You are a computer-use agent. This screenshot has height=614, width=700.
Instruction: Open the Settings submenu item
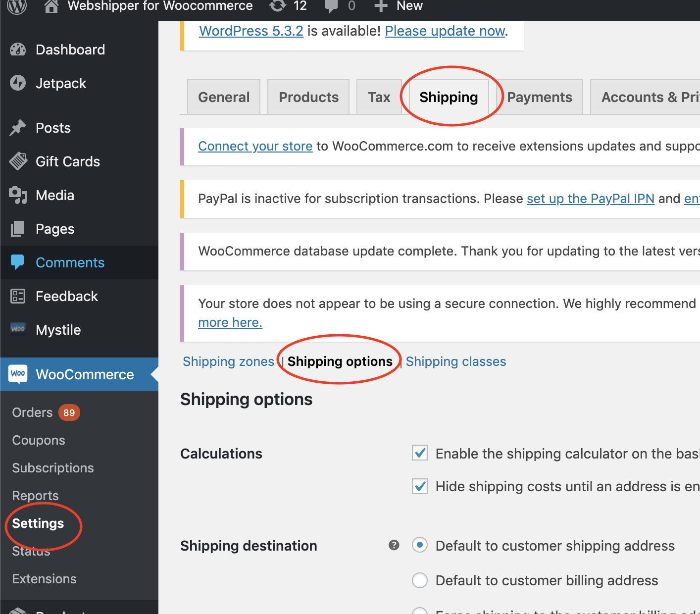point(38,523)
